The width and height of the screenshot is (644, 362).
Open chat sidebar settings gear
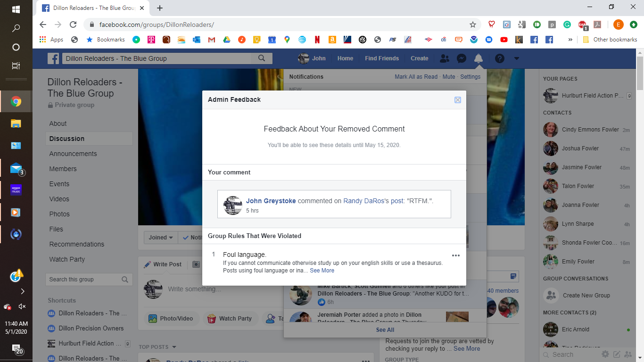coord(605,354)
